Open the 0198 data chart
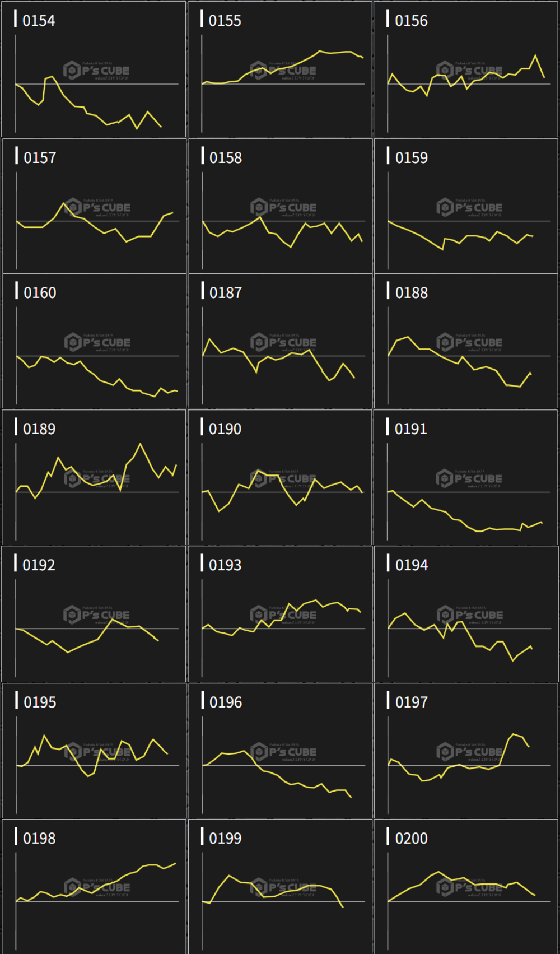 click(x=94, y=887)
